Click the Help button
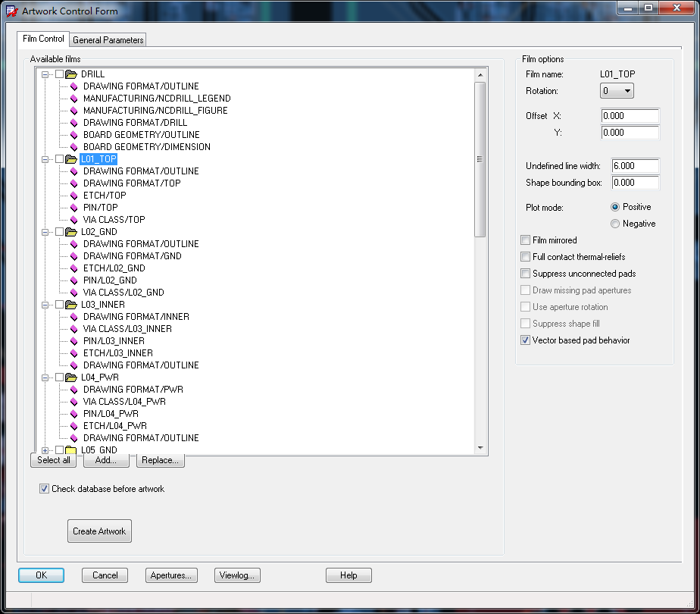This screenshot has height=614, width=700. [348, 575]
